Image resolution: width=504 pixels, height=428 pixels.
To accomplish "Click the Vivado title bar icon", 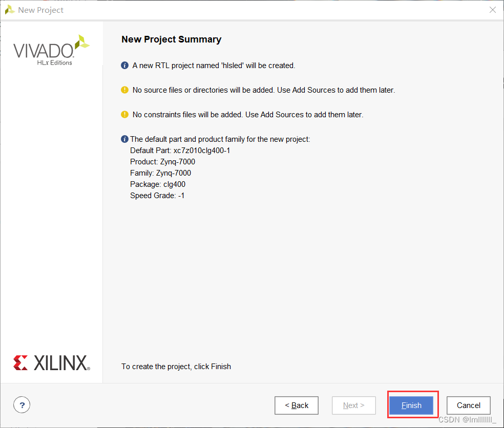I will (10, 10).
